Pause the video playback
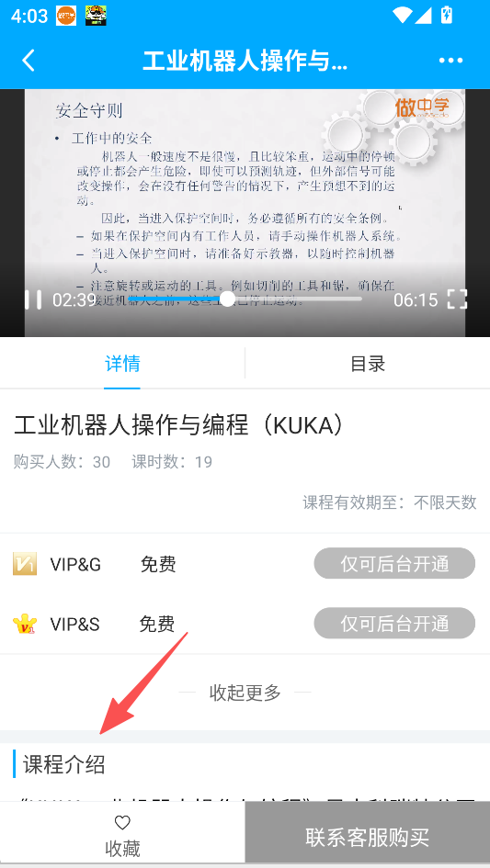490x868 pixels. tap(33, 299)
